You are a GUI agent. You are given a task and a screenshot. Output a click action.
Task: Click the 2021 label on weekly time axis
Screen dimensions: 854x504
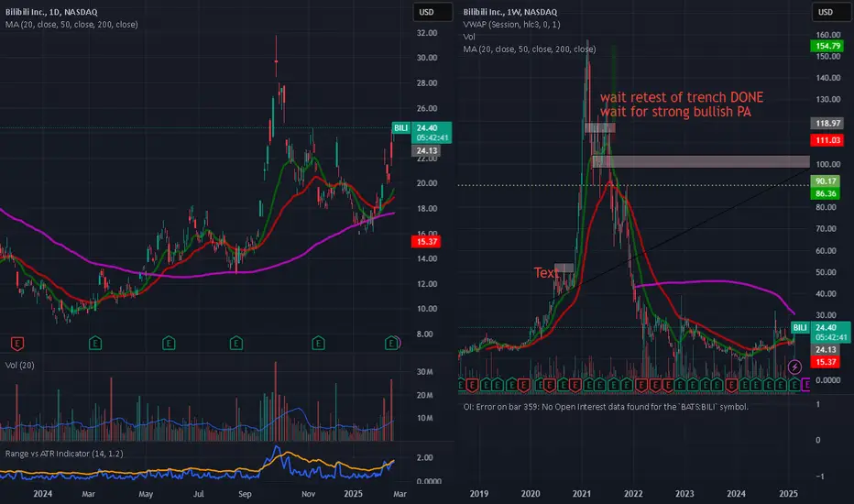click(582, 494)
